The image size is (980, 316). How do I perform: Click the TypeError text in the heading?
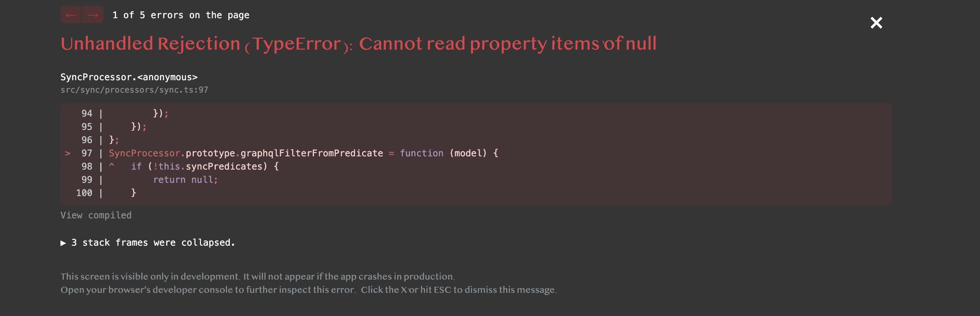coord(297,43)
